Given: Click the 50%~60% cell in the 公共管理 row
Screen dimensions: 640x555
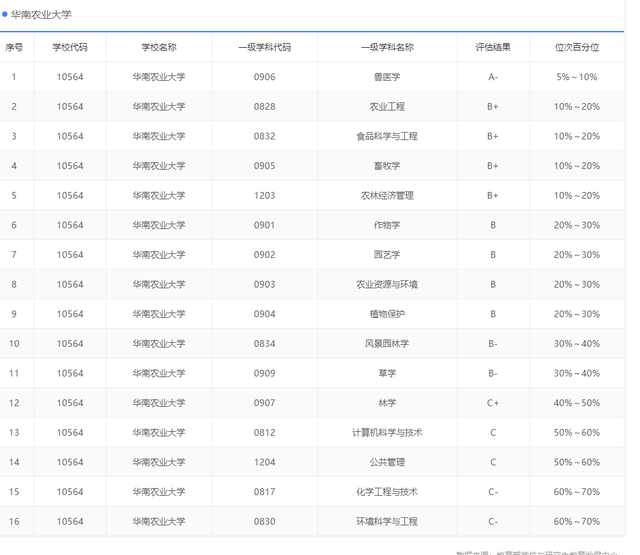Looking at the screenshot, I should [x=577, y=462].
